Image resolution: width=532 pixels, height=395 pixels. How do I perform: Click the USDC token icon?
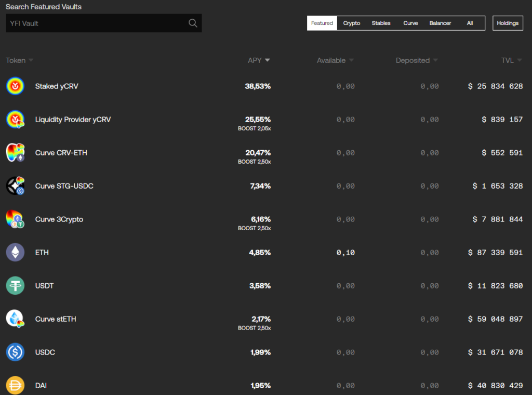[x=15, y=352]
